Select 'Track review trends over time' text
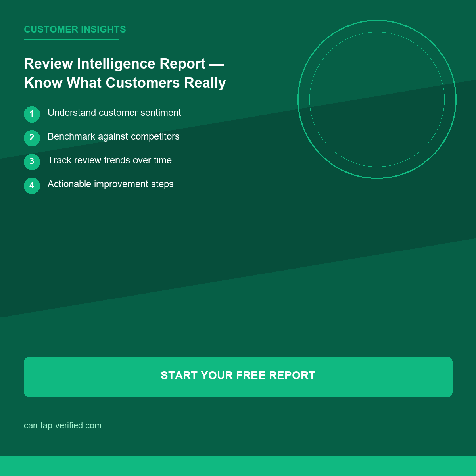Screen dimensions: 476x476 pos(109,160)
